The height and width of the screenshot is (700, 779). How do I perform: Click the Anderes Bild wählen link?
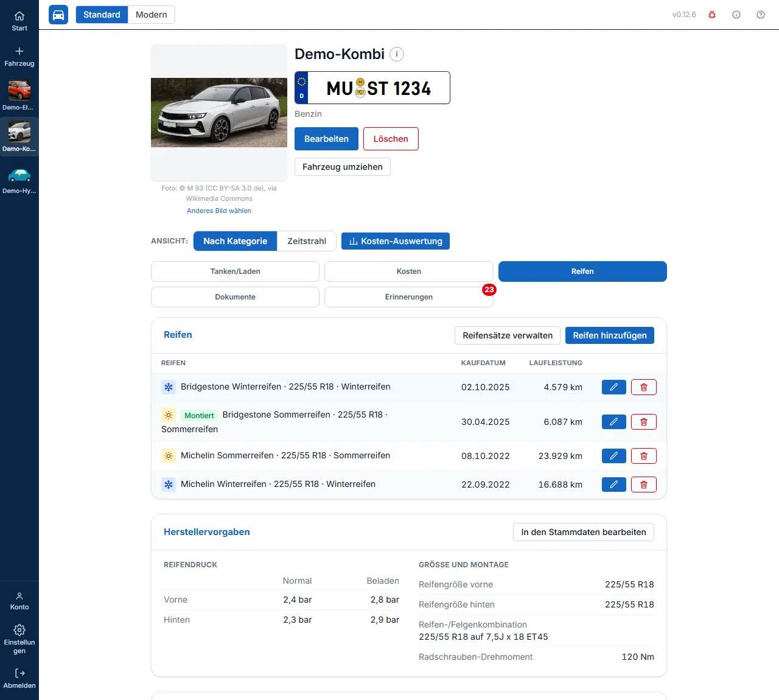(219, 211)
